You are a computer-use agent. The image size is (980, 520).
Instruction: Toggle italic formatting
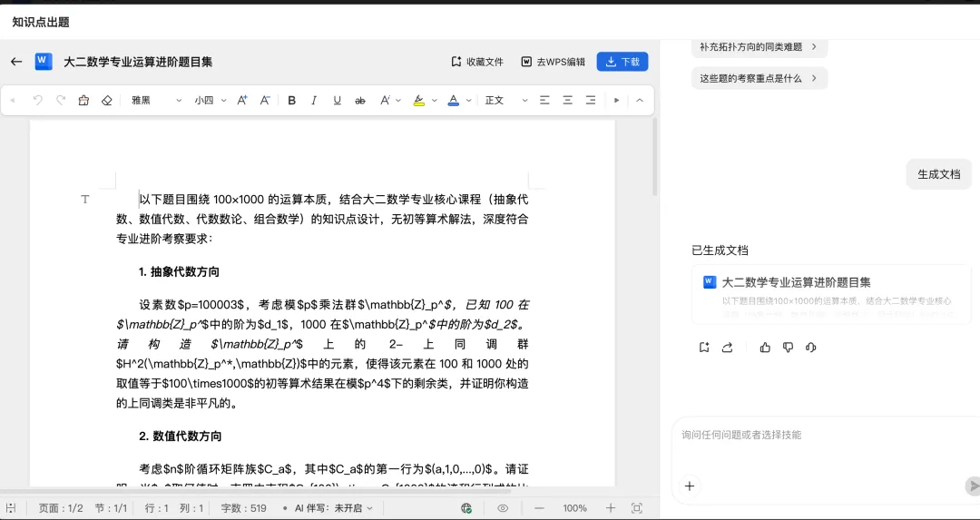[314, 100]
